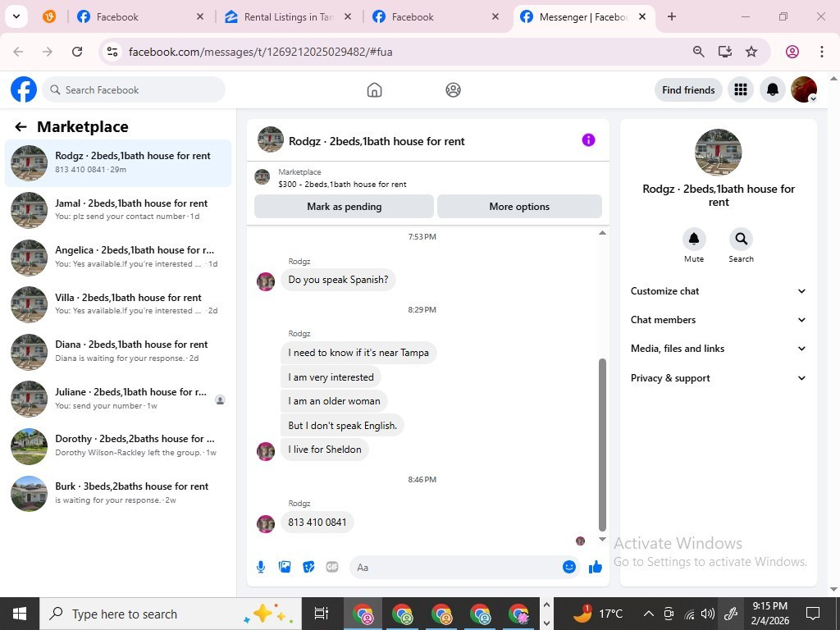Go to Facebook Home icon
840x630 pixels.
click(x=374, y=90)
